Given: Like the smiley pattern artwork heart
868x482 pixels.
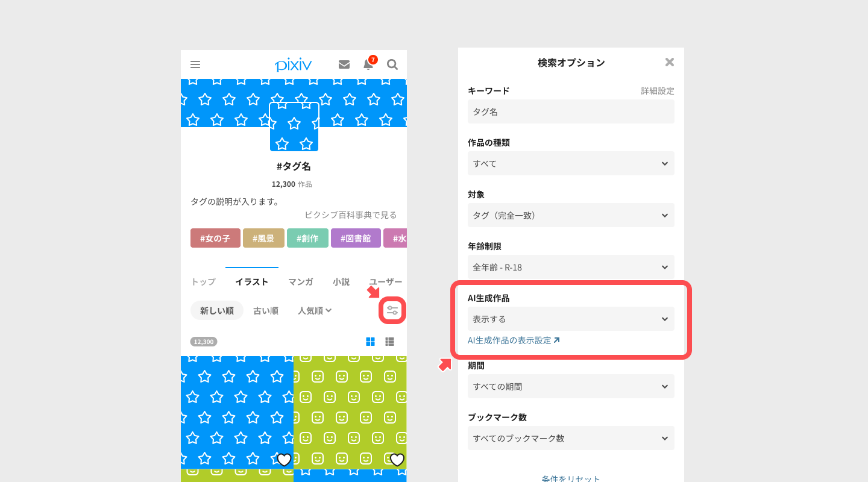Looking at the screenshot, I should click(x=397, y=460).
